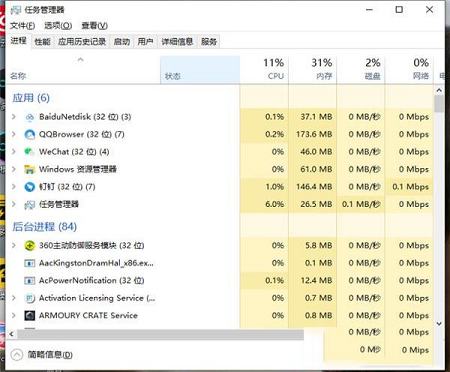Click the AacKingstonDramHal_x86 process icon

point(30,263)
